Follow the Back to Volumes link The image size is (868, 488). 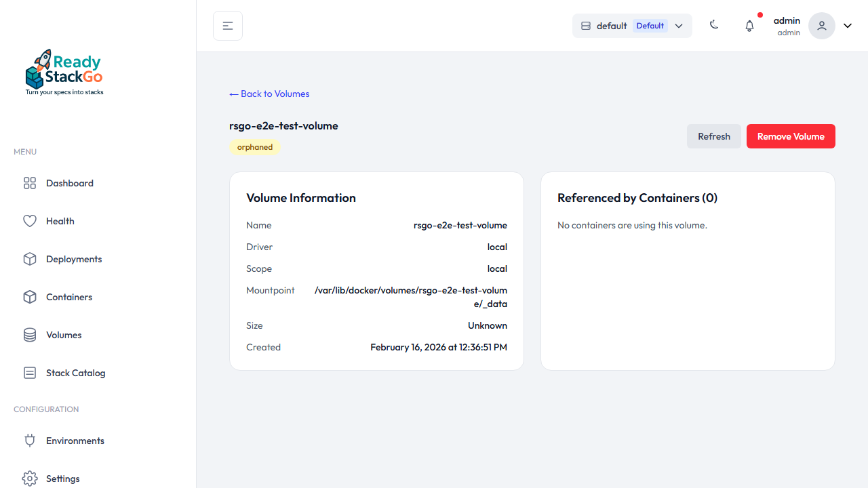click(x=269, y=94)
